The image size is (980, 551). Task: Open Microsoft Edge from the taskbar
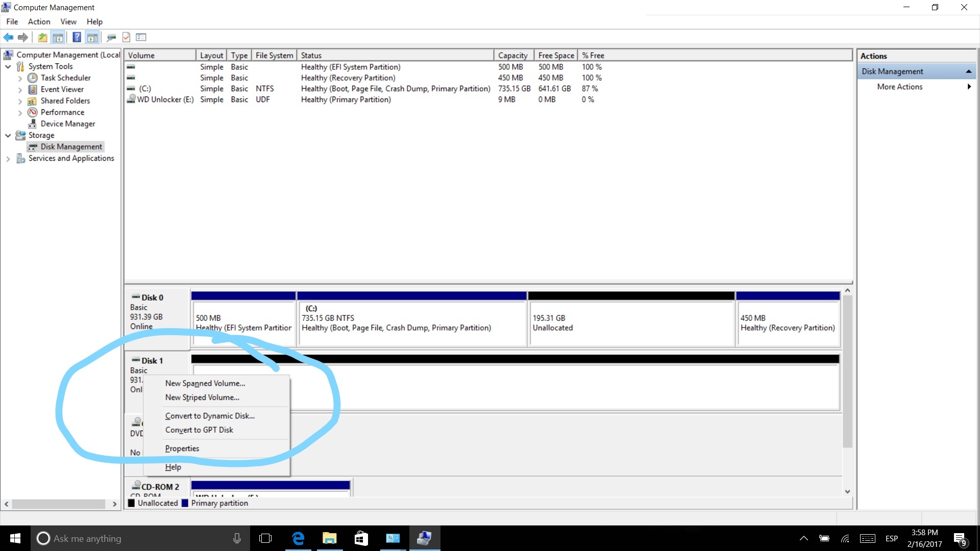pos(298,538)
